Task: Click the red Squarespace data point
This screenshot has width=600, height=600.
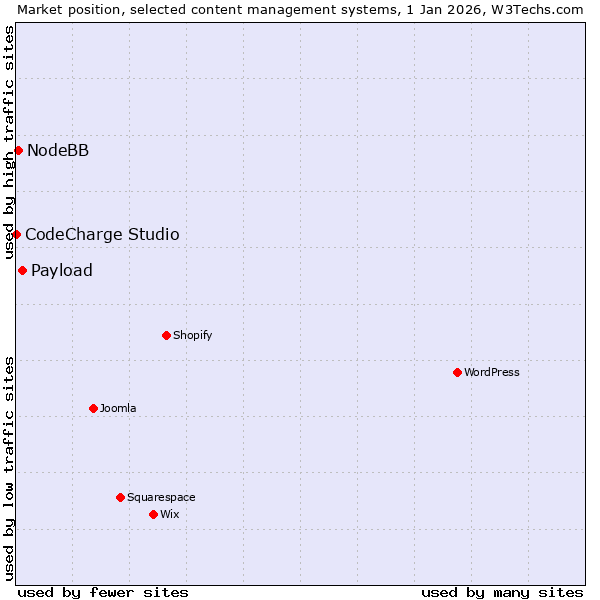Action: (x=121, y=497)
